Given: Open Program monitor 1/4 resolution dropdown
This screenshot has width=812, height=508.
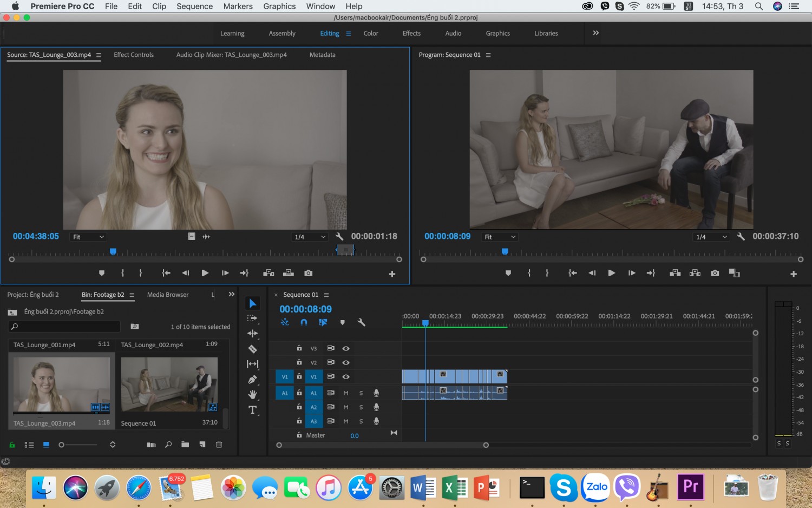Looking at the screenshot, I should coord(711,237).
